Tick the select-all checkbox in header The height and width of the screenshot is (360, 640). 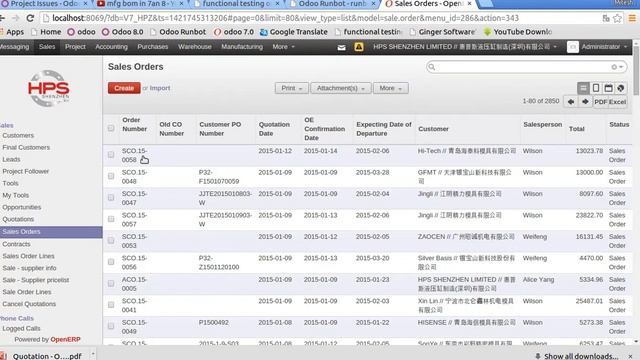tap(111, 129)
